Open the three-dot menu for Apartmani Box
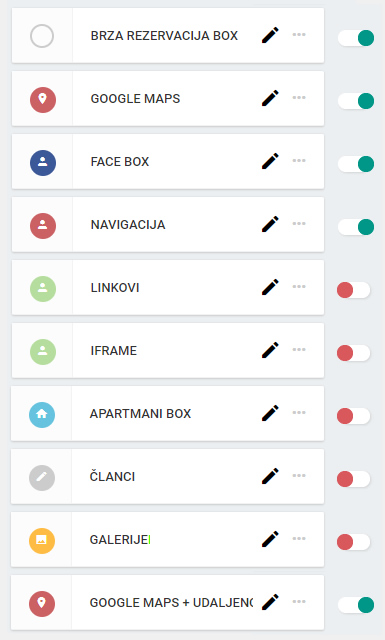The width and height of the screenshot is (385, 640). coord(299,412)
